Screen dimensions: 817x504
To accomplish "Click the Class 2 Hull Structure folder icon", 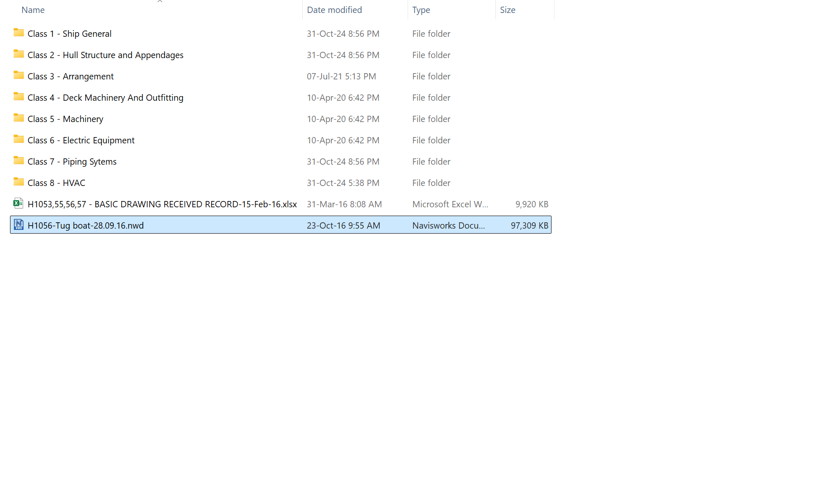I will [18, 54].
